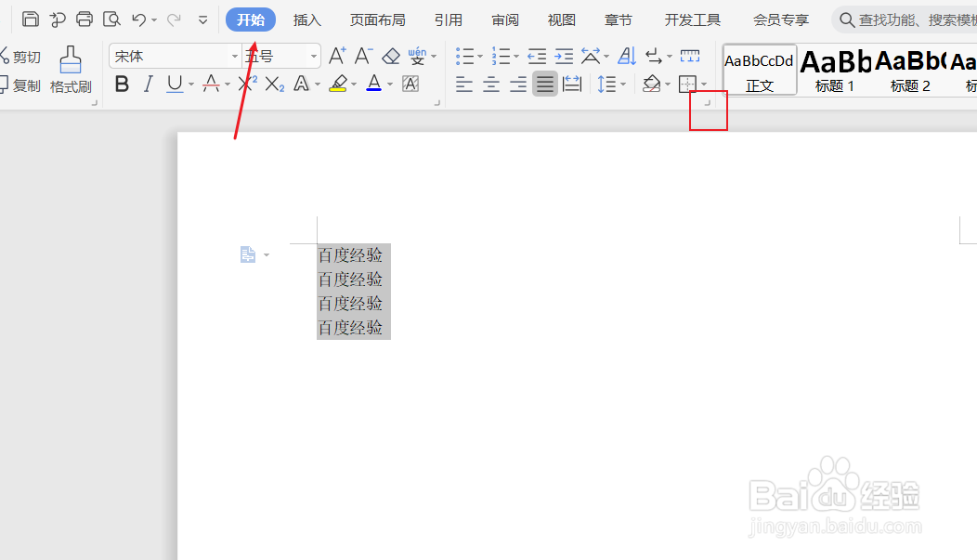Apply blue font color

click(x=374, y=84)
